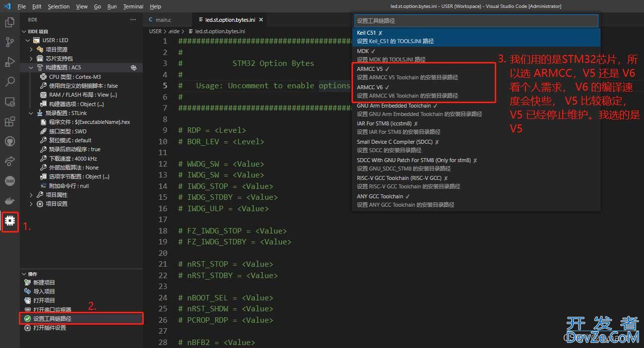Open the Terminal menu

point(133,6)
